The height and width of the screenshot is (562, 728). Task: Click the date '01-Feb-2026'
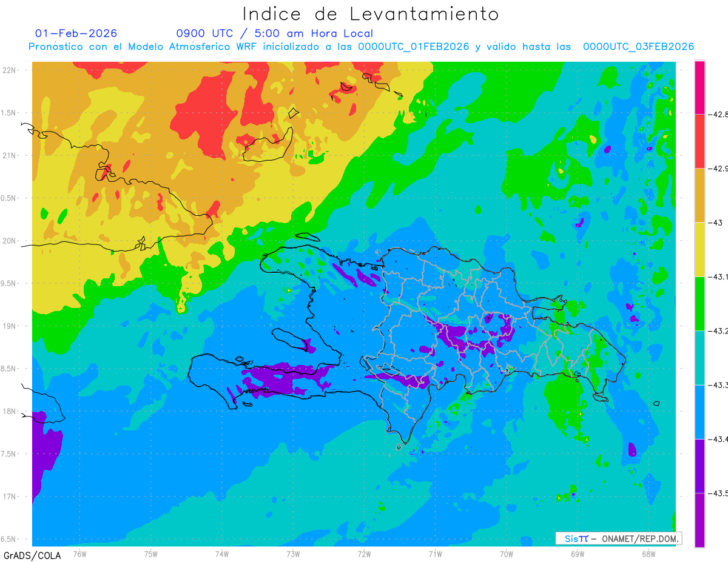coord(76,33)
